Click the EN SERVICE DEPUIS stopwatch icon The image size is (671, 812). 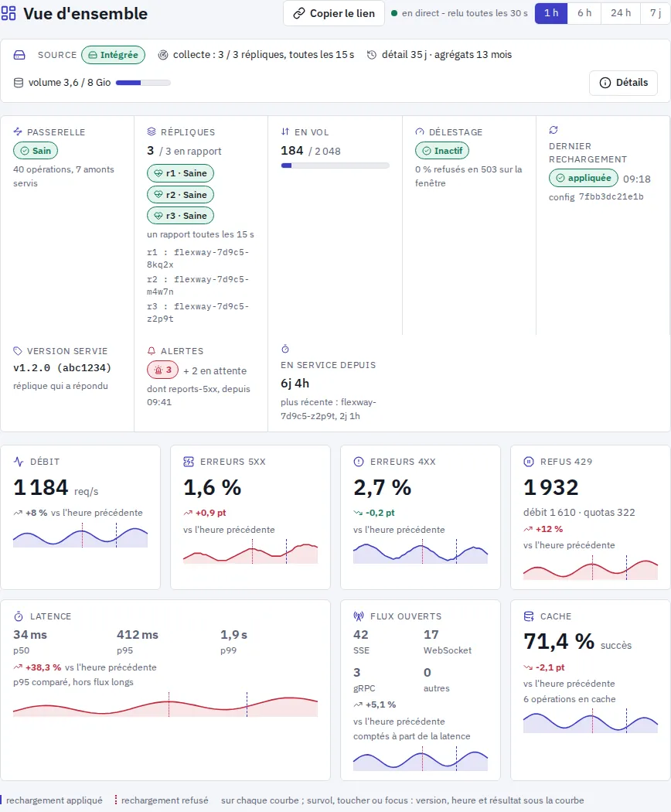coord(285,349)
